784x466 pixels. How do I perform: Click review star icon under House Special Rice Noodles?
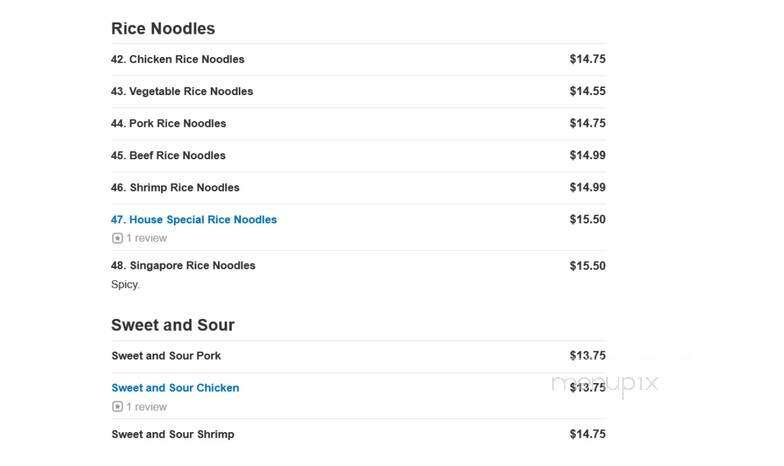pos(117,238)
